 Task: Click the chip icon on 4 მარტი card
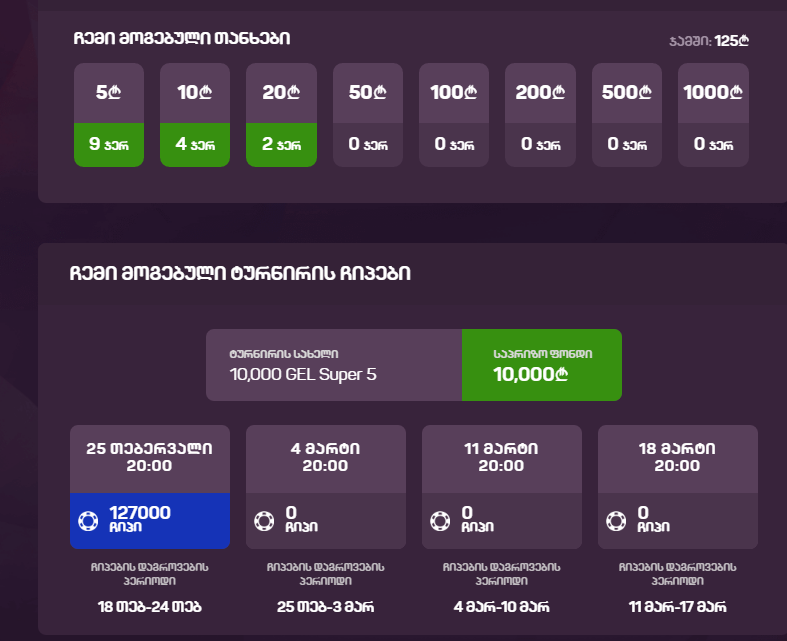tap(264, 521)
